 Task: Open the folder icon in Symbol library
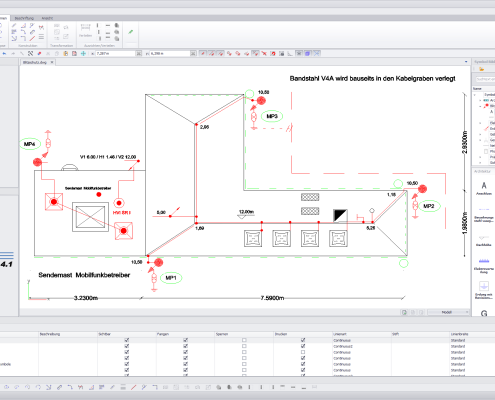[481, 69]
